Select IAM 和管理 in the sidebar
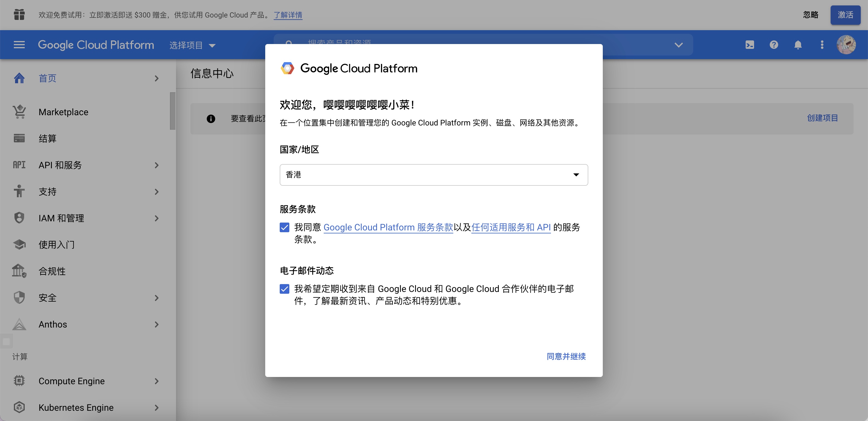The width and height of the screenshot is (868, 421). 61,218
